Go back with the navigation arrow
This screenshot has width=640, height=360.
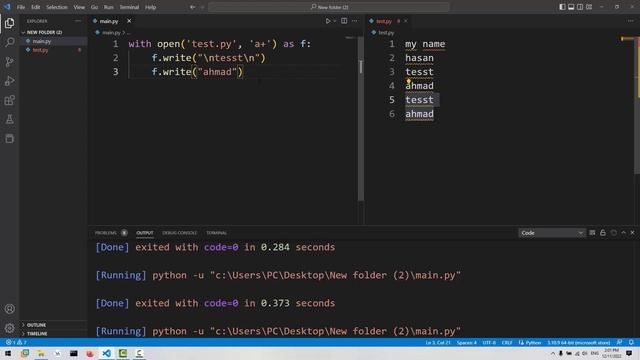(x=192, y=7)
